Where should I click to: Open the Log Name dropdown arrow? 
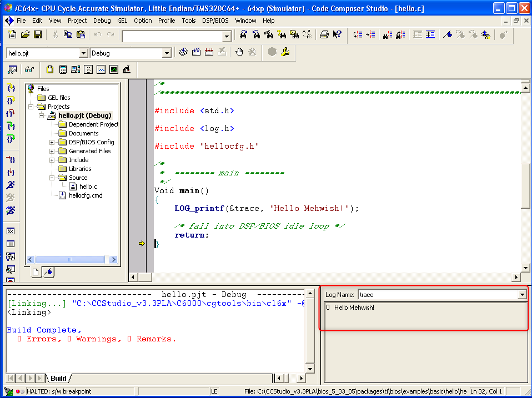[x=522, y=295]
